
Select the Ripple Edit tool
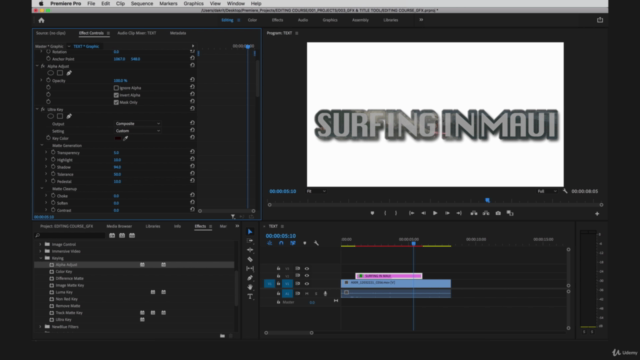click(250, 250)
